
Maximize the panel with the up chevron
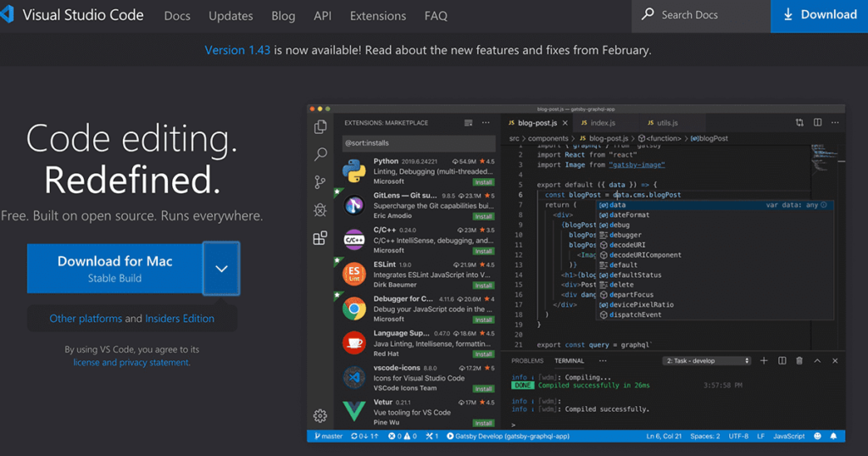[x=817, y=361]
